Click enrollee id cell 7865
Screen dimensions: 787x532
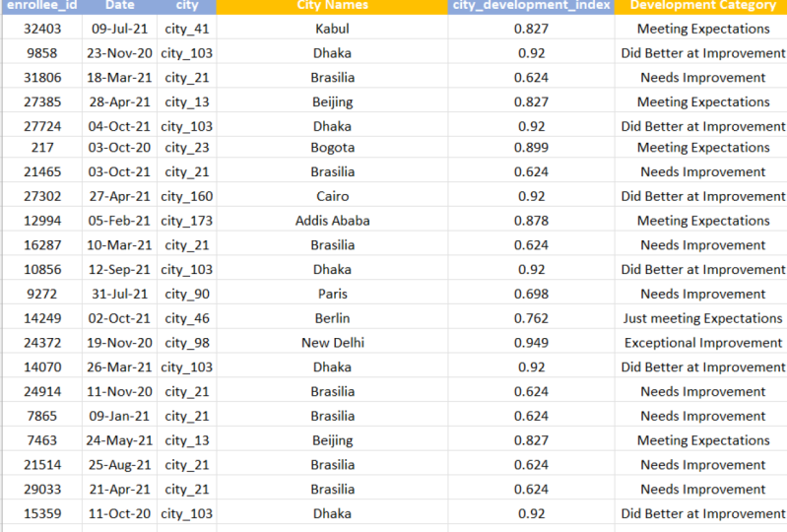pos(42,416)
